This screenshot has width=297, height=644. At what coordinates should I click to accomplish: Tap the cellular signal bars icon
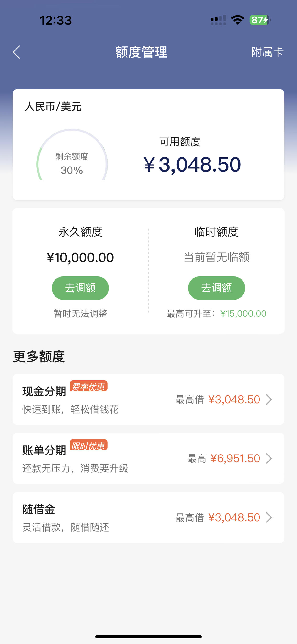pos(218,20)
